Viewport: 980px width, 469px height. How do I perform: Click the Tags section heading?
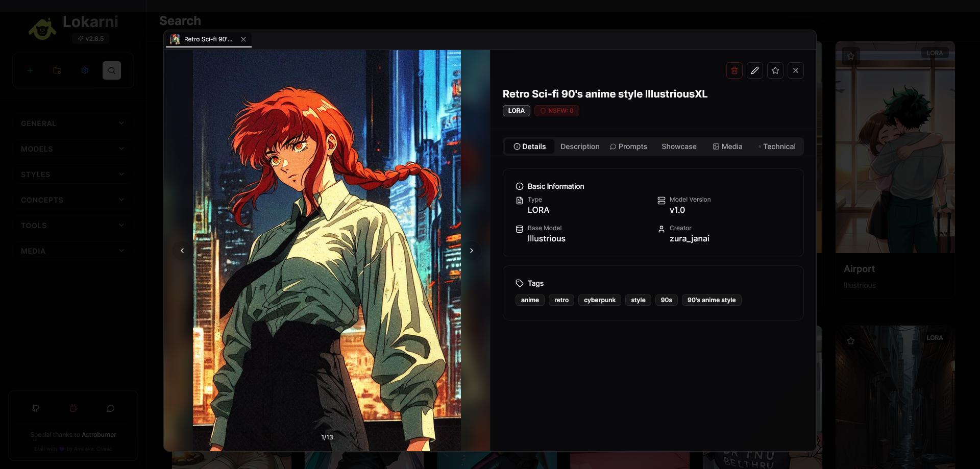coord(535,283)
